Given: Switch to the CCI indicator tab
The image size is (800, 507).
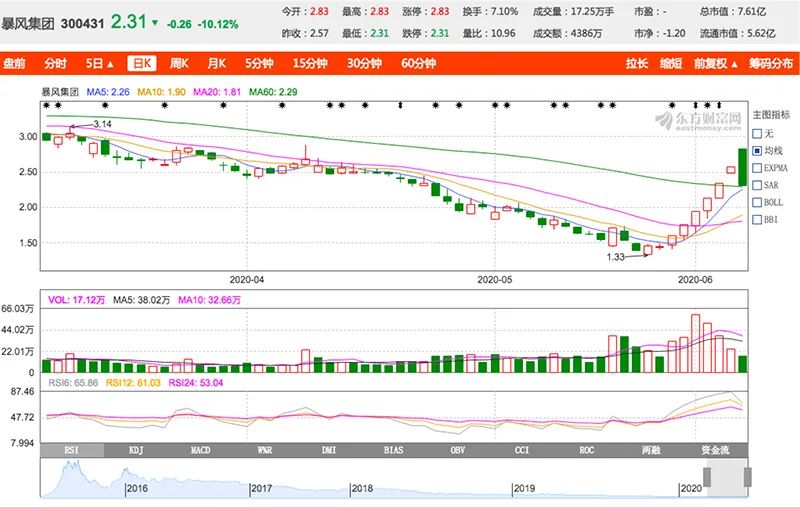Looking at the screenshot, I should (522, 450).
